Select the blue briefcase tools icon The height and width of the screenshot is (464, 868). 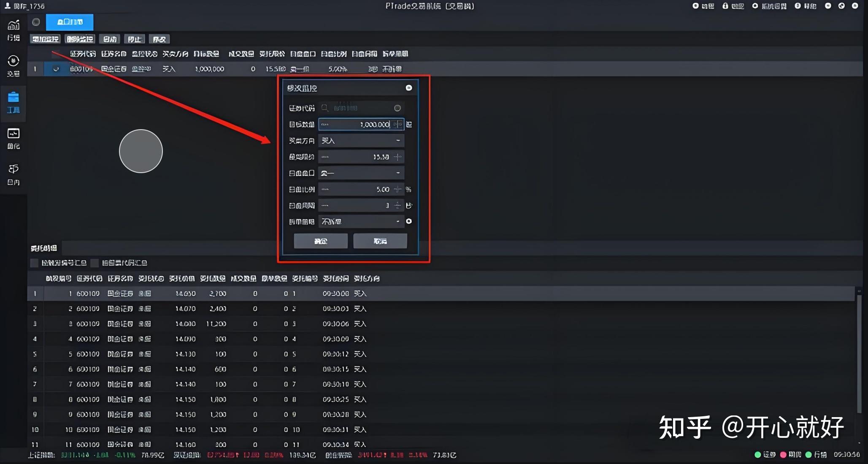point(14,98)
